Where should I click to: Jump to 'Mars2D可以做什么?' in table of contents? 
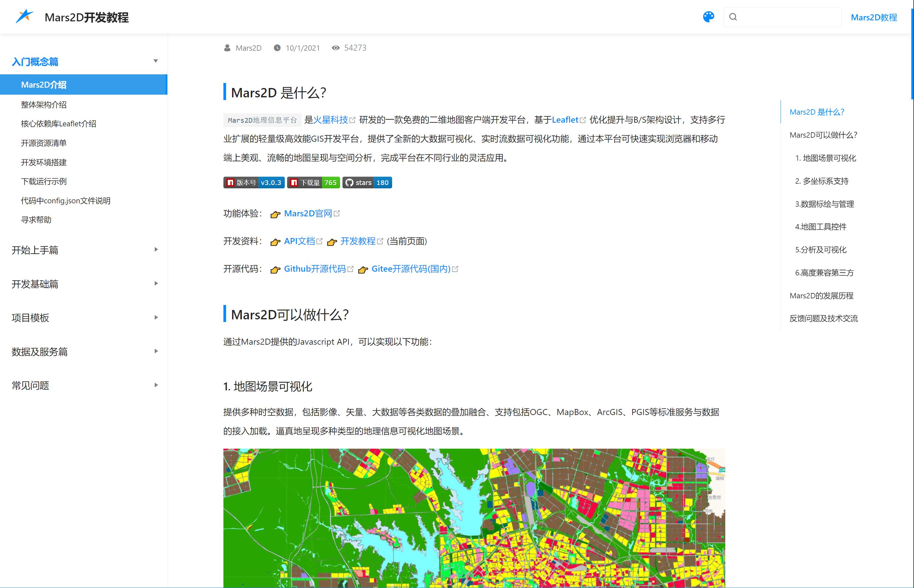click(823, 135)
